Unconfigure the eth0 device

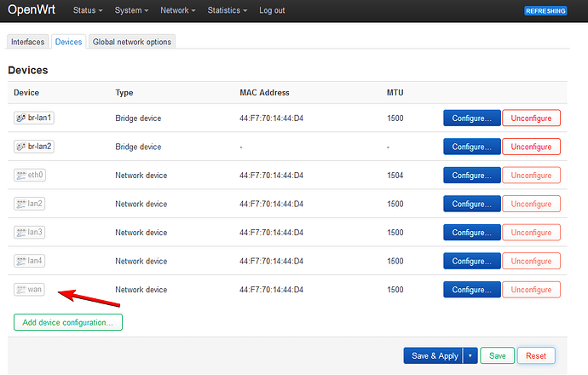[x=532, y=175]
